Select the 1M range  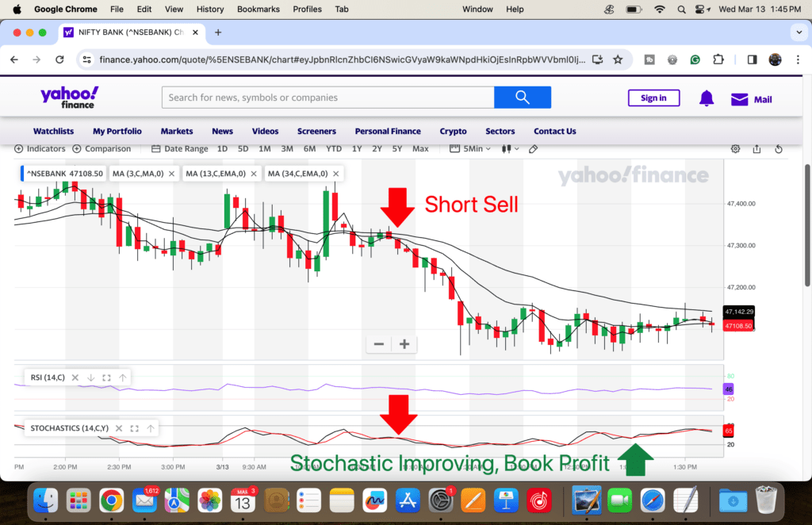pyautogui.click(x=265, y=148)
